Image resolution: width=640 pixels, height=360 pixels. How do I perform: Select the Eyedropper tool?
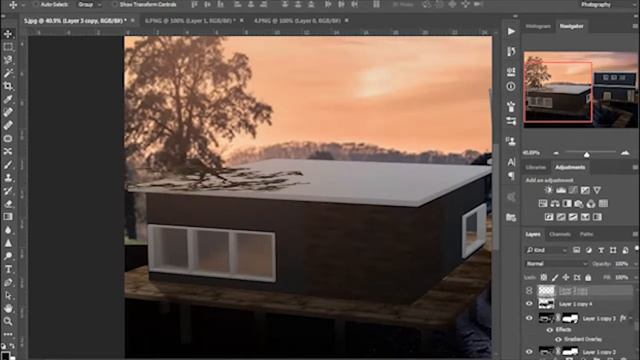(x=8, y=99)
